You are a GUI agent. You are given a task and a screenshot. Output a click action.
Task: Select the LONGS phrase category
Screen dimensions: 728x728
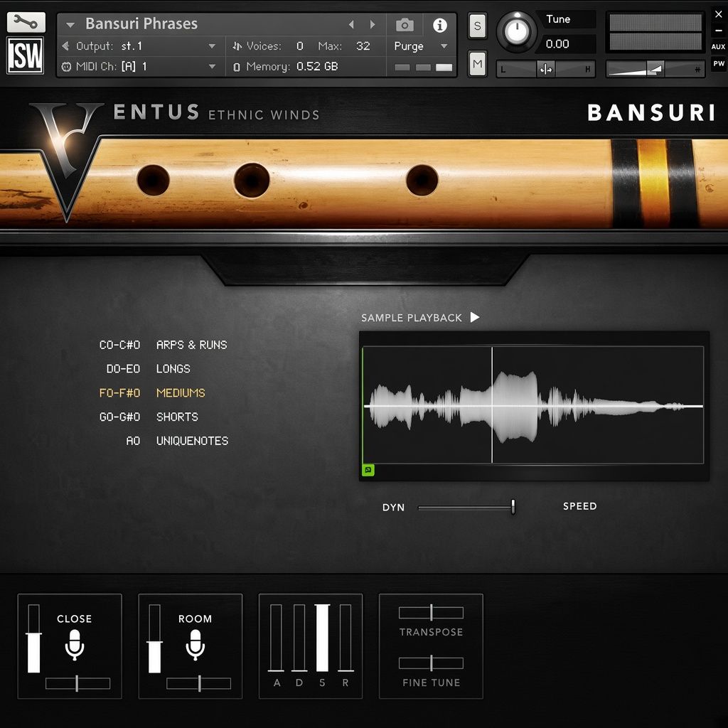[x=173, y=369]
